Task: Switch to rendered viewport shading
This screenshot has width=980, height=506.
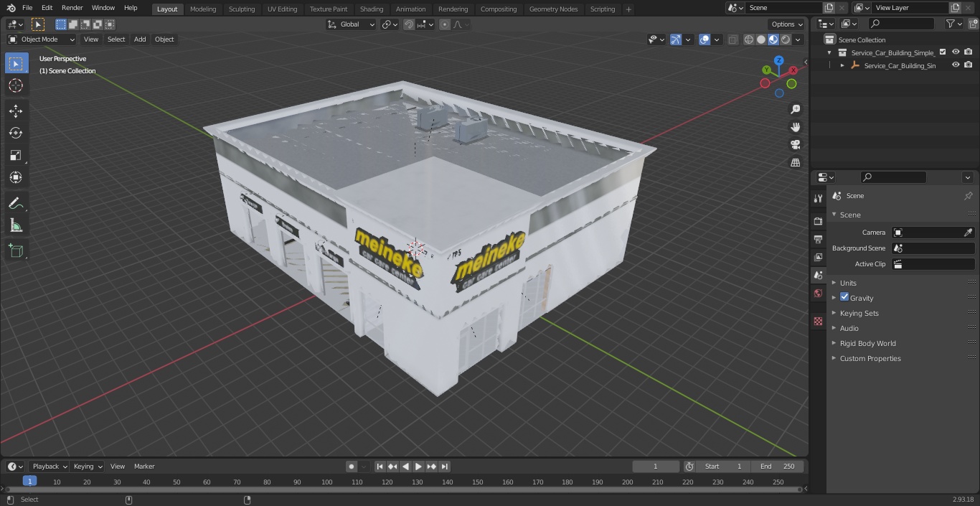Action: coord(786,39)
